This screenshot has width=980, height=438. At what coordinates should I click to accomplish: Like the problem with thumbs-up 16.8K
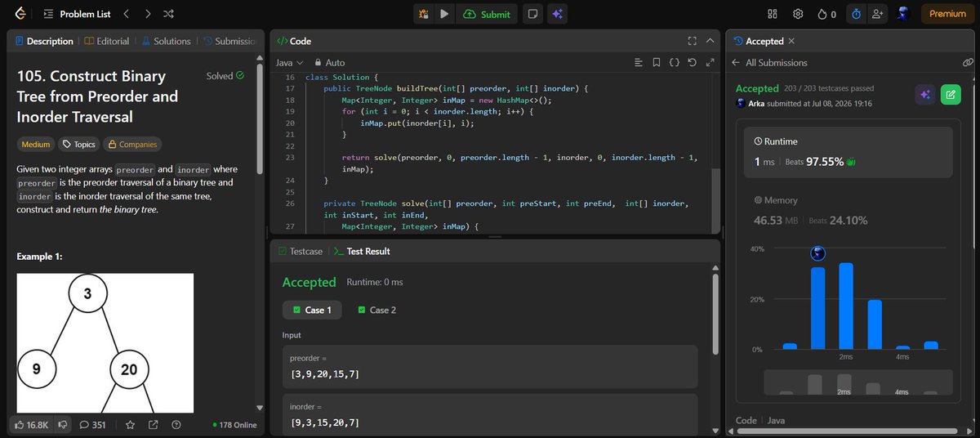(x=33, y=425)
